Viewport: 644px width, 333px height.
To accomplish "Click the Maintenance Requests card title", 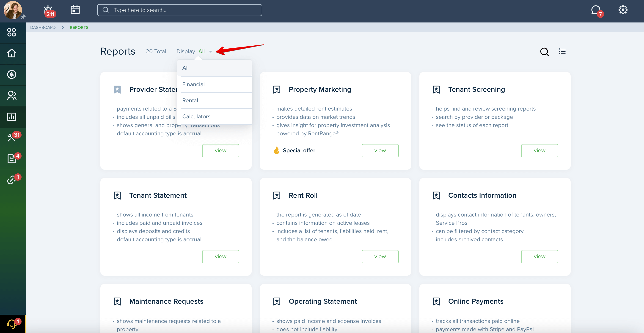I will point(166,301).
